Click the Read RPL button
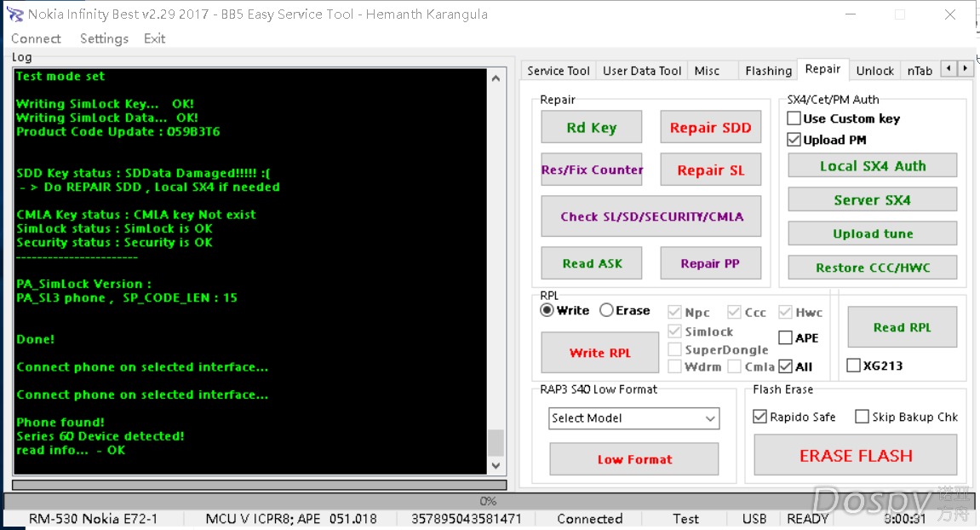 tap(902, 327)
